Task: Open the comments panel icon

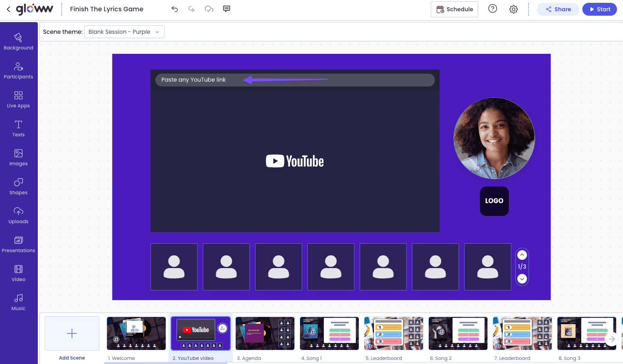Action: pos(227,9)
